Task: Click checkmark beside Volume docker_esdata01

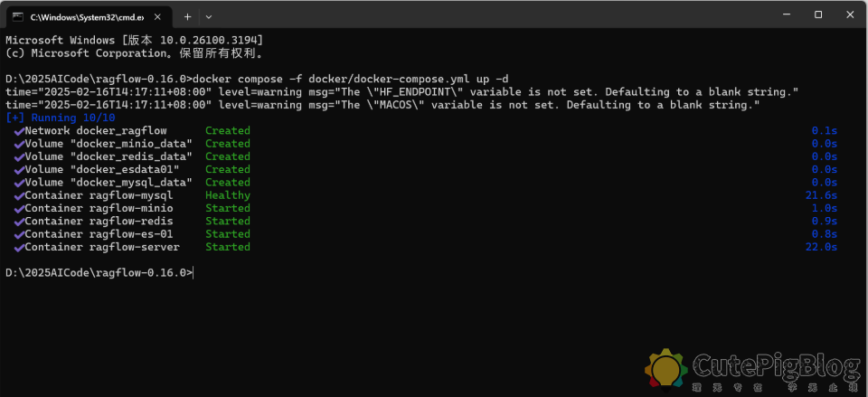Action: 18,170
